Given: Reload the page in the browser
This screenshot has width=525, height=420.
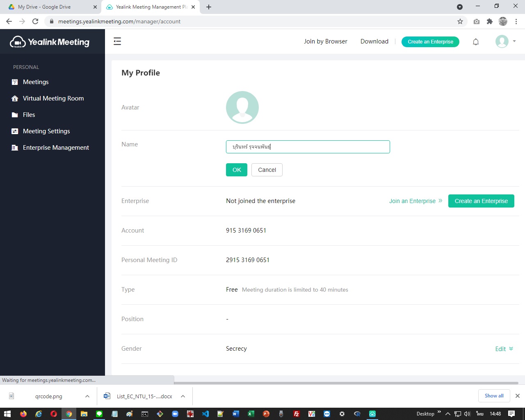Looking at the screenshot, I should point(35,21).
